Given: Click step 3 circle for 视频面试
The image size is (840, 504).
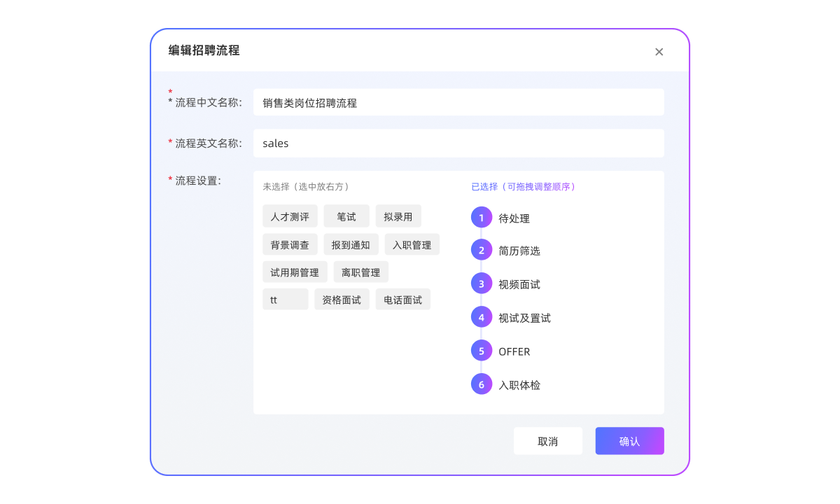Looking at the screenshot, I should click(x=482, y=283).
